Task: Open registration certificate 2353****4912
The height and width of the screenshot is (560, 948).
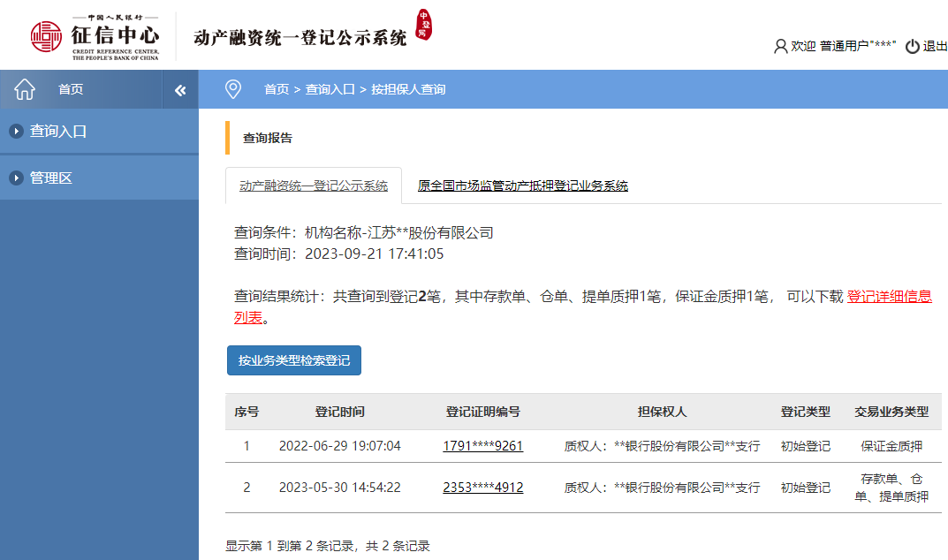Action: coord(482,488)
